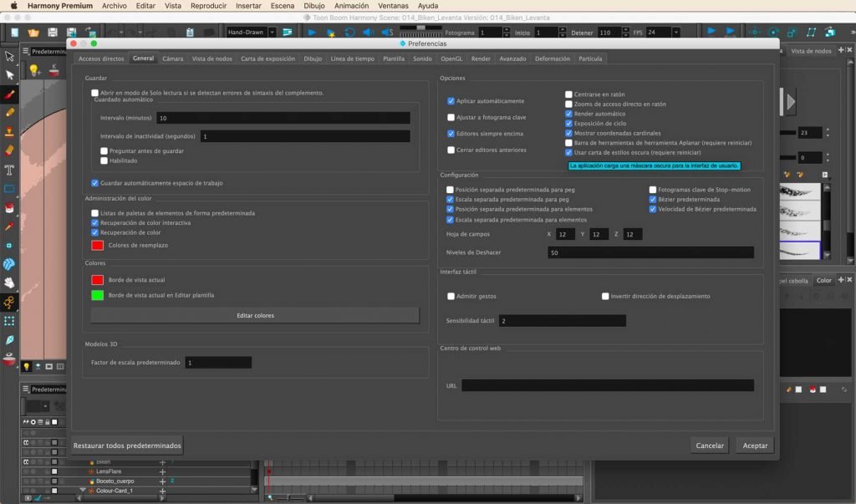
Task: Open the Camera view panel menu icon
Action: 26,51
